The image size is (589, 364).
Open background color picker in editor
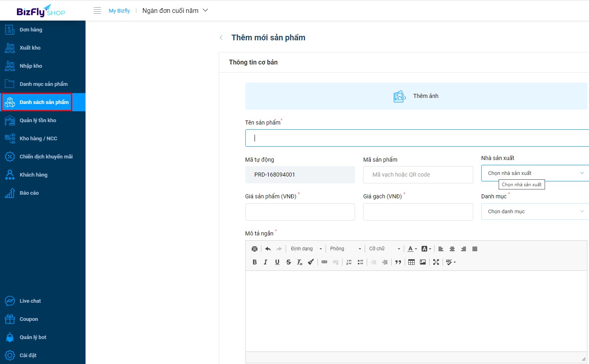426,249
